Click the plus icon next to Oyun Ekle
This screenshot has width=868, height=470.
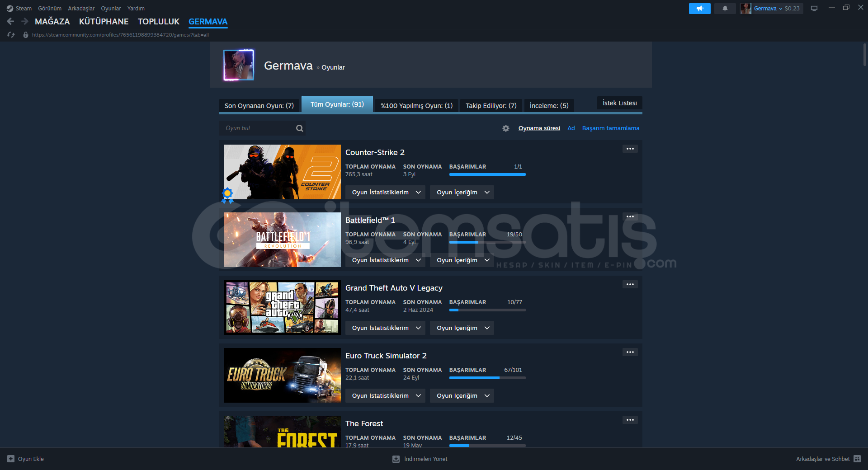tap(11, 459)
